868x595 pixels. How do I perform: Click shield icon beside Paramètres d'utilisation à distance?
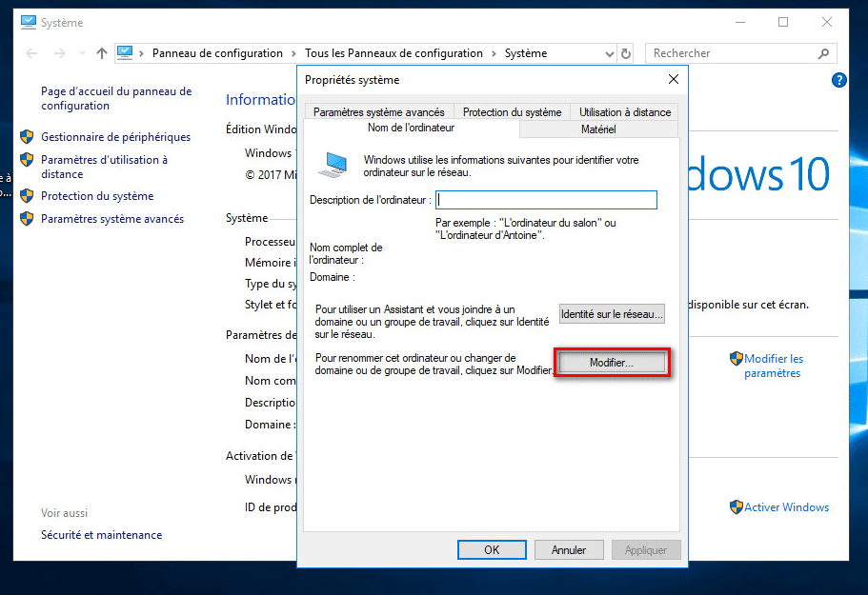(x=27, y=160)
